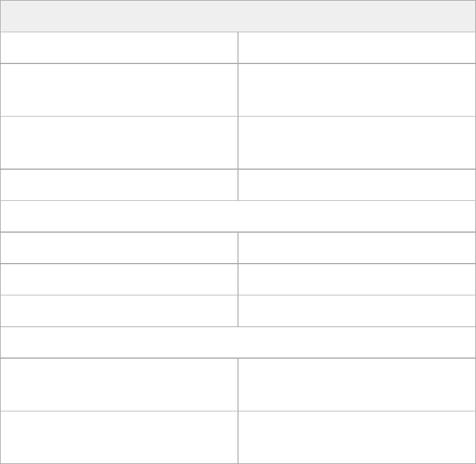
Task: Select left cell in middle of three short rows
Action: 119,279
